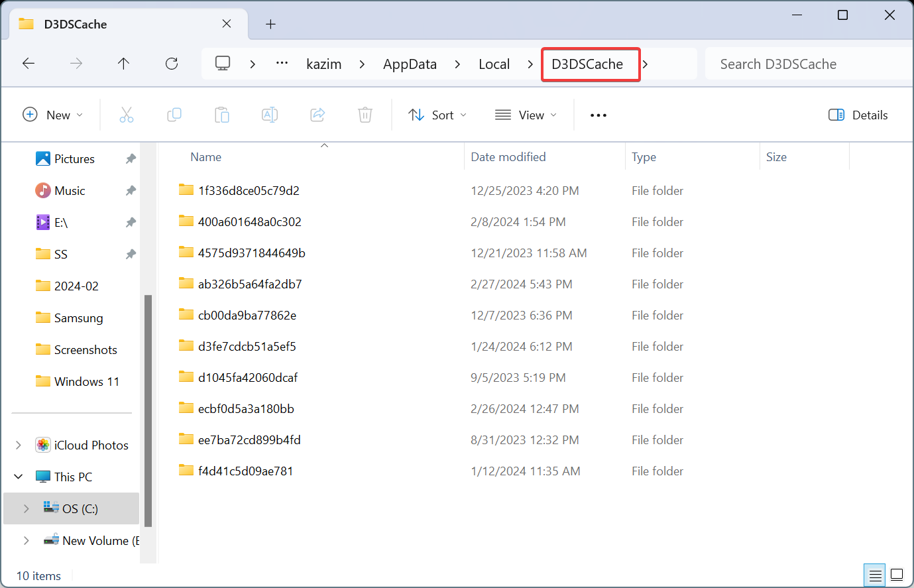Image resolution: width=914 pixels, height=588 pixels.
Task: Click the Share icon
Action: click(317, 115)
